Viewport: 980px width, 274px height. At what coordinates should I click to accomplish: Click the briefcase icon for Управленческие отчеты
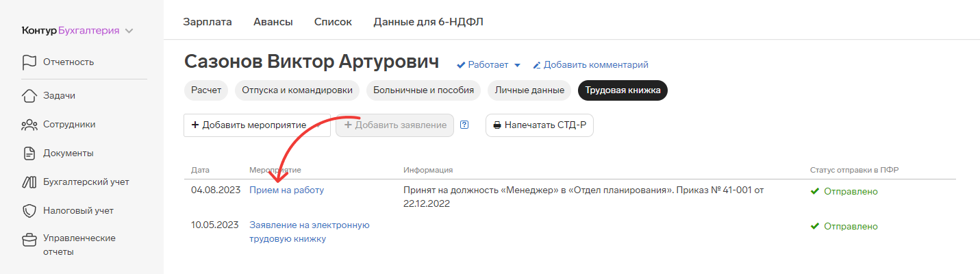[x=29, y=240]
